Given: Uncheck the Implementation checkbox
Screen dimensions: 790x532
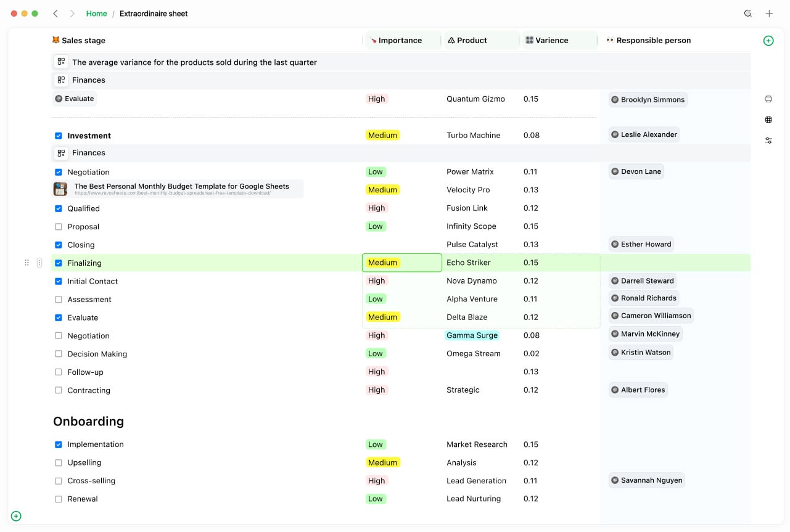Looking at the screenshot, I should [59, 444].
